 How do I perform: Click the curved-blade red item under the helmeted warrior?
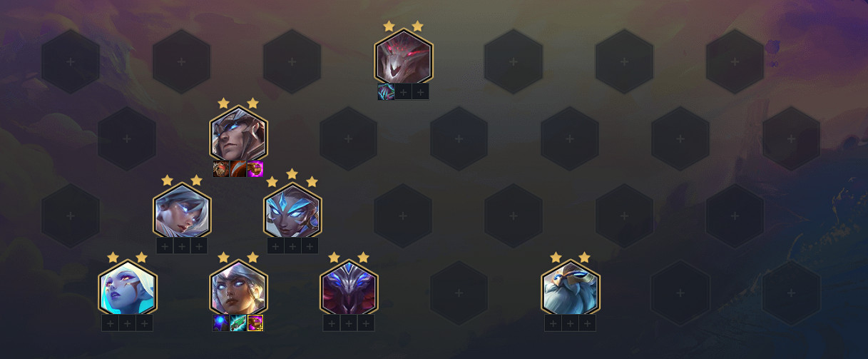(238, 169)
